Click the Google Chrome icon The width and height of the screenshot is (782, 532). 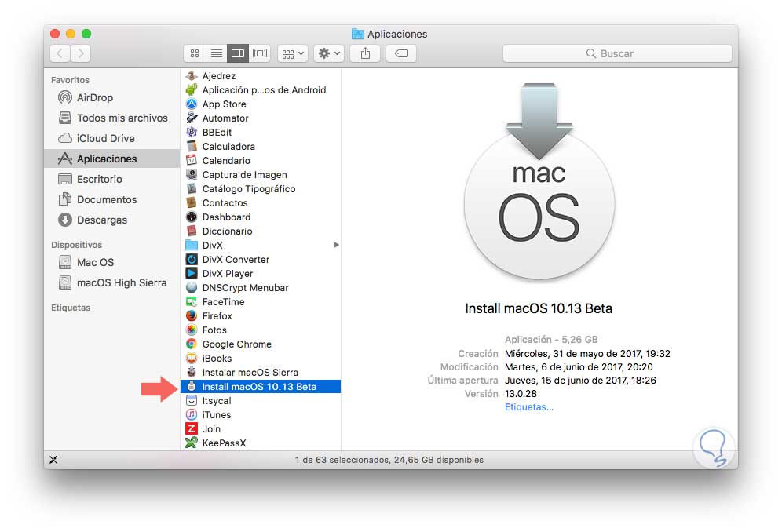click(192, 344)
